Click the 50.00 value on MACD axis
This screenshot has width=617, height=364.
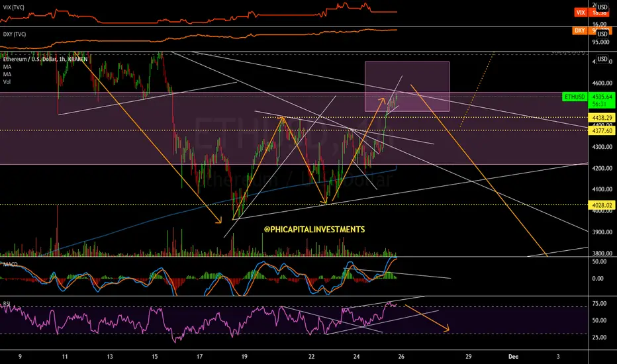(599, 261)
